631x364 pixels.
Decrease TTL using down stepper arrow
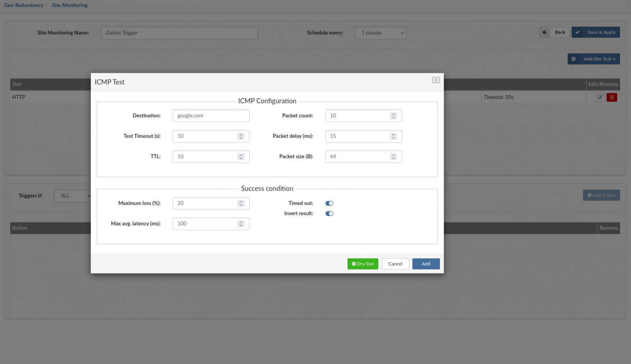(x=241, y=158)
